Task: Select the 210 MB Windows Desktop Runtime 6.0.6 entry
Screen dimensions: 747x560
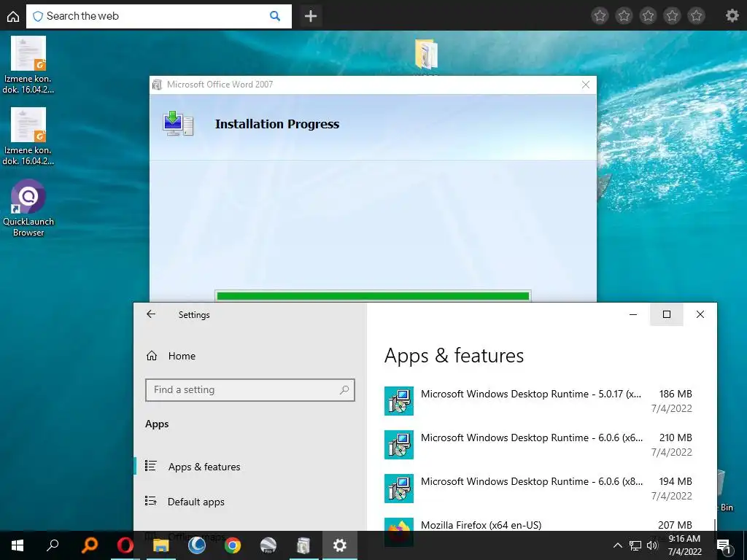Action: pyautogui.click(x=538, y=445)
